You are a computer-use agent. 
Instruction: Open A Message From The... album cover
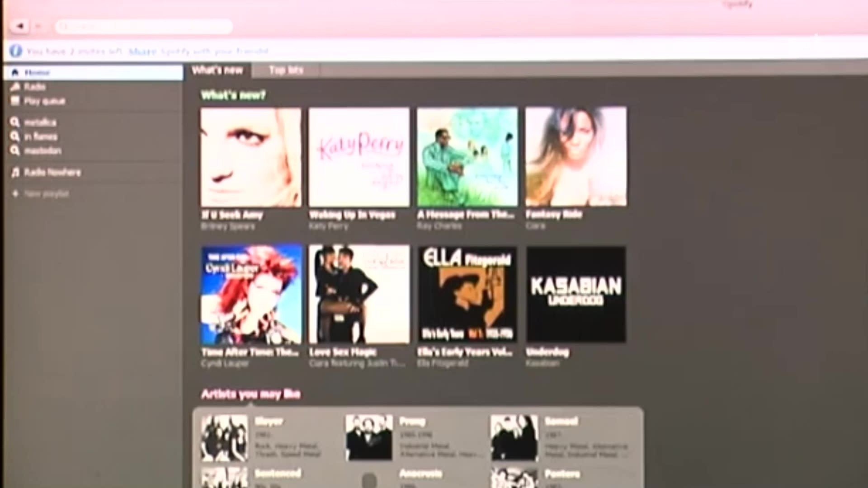pyautogui.click(x=467, y=157)
